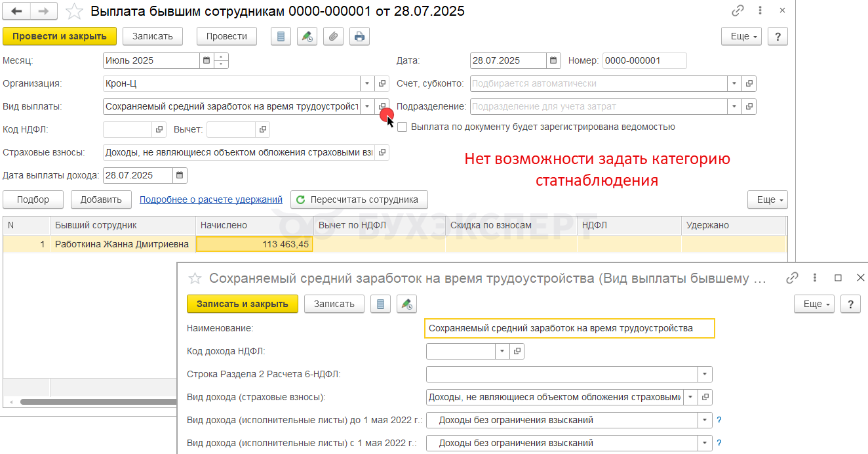Open the document movements report icon
This screenshot has height=454, width=868.
point(281,36)
